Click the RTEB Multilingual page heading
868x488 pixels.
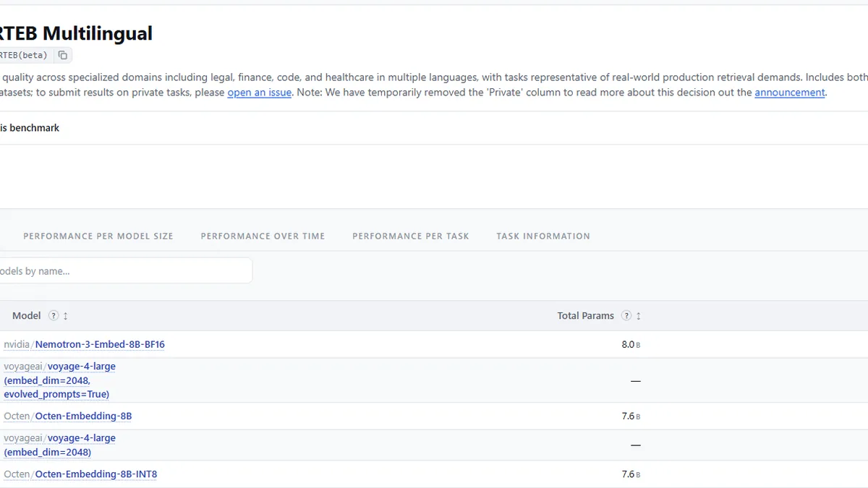pyautogui.click(x=76, y=33)
